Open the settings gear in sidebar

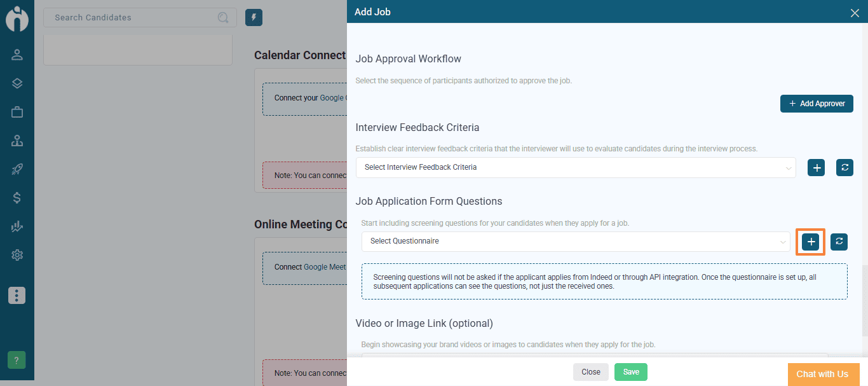[17, 255]
